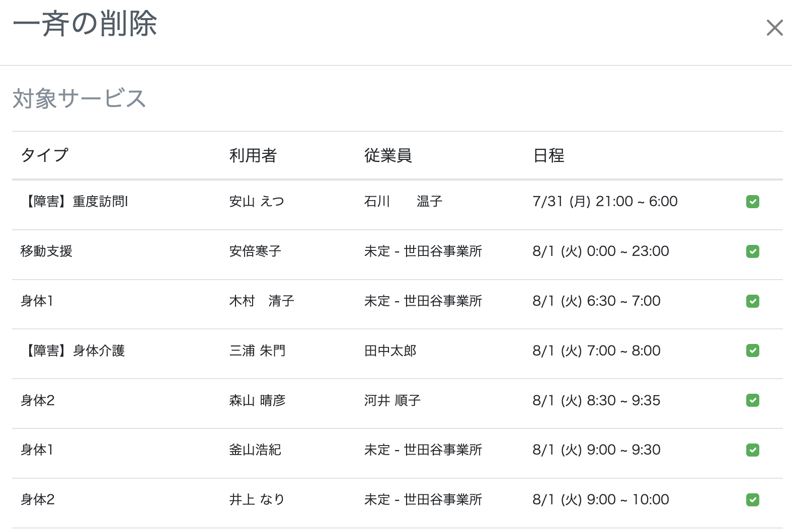Toggle the 【障害】身体介護 row checkbox

coord(752,350)
